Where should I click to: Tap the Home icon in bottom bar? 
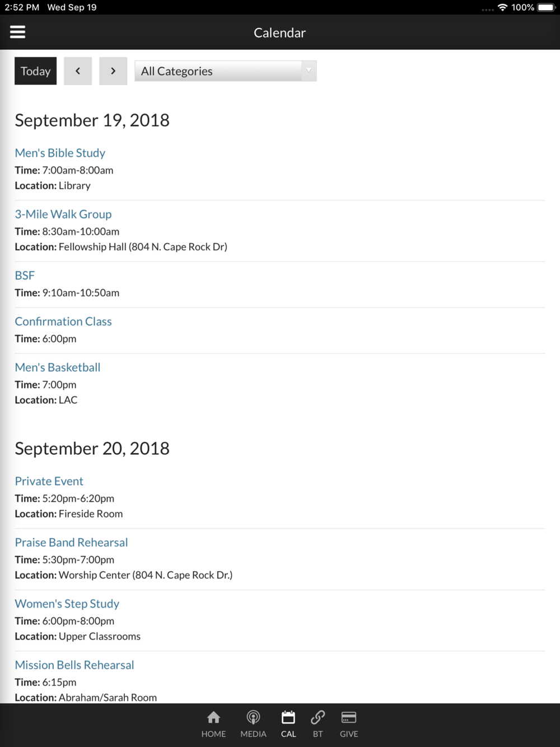pyautogui.click(x=213, y=725)
